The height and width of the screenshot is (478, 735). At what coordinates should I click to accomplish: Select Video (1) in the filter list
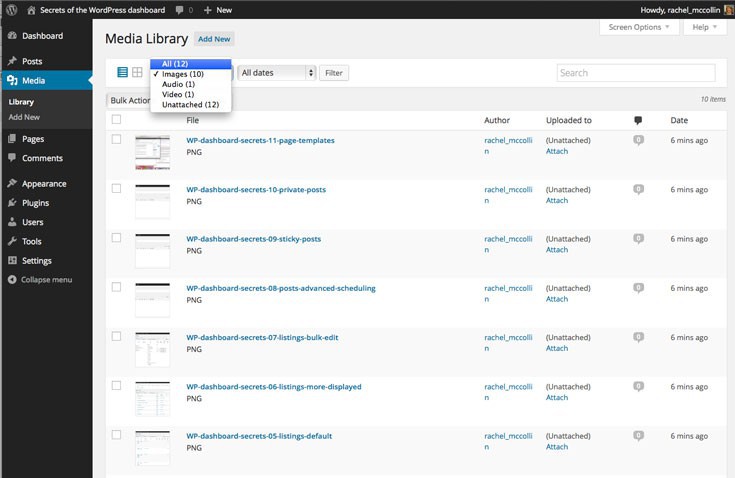[x=191, y=95]
